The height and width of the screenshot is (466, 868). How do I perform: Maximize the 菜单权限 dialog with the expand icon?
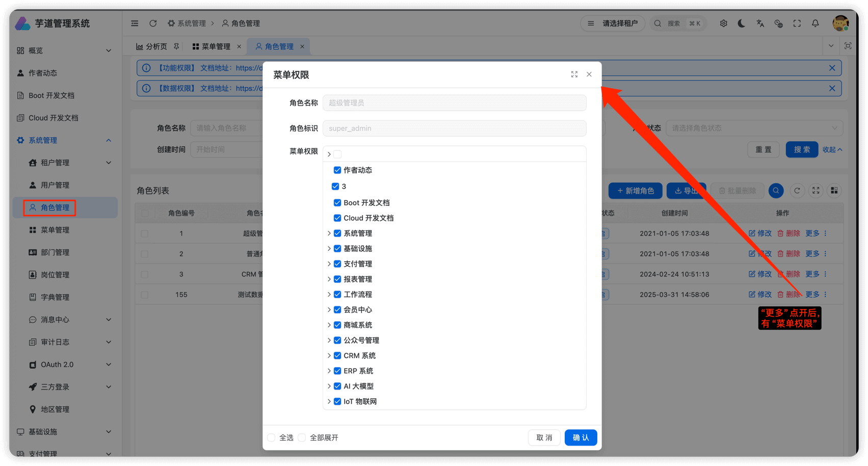click(574, 74)
